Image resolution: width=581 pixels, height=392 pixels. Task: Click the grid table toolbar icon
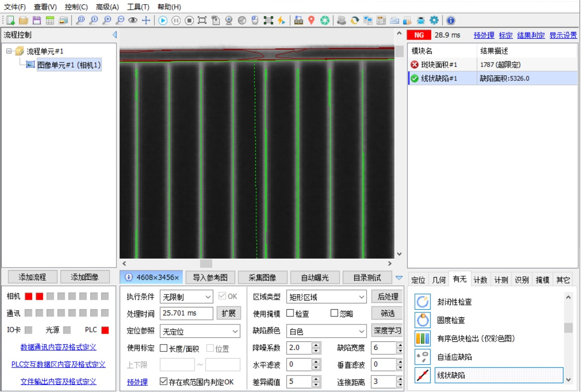point(50,20)
